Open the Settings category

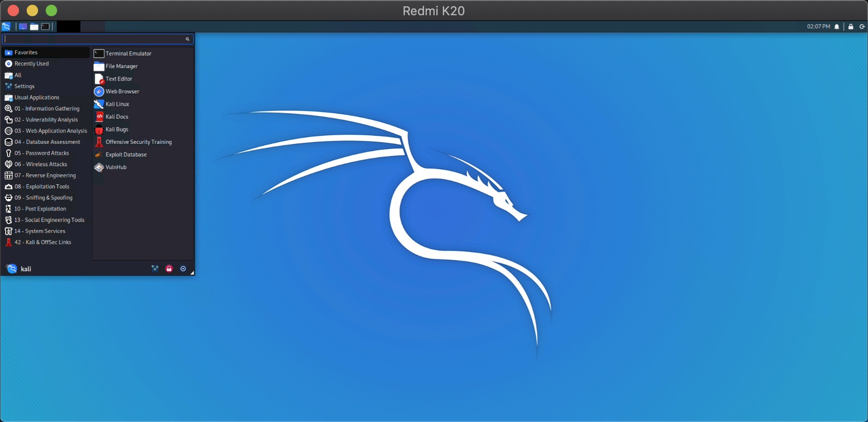coord(46,86)
